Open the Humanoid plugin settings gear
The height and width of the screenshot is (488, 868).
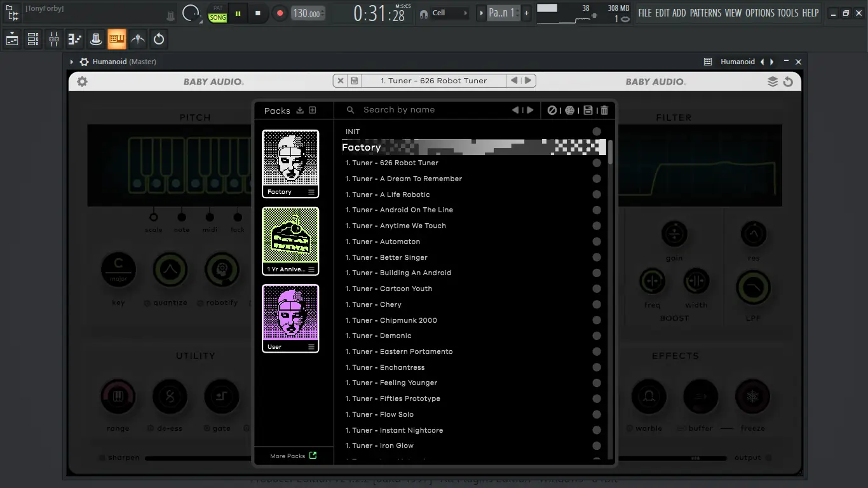[82, 81]
